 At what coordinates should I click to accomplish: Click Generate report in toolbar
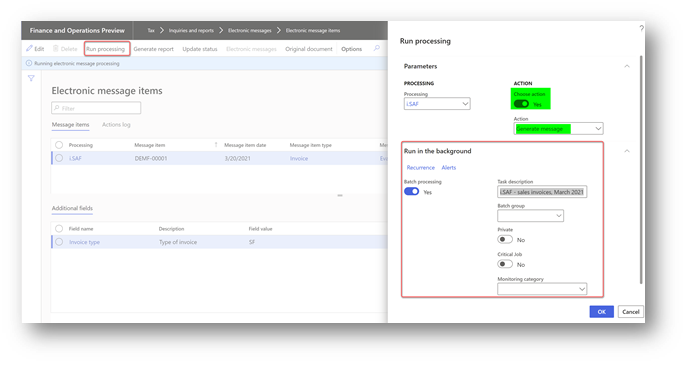153,49
